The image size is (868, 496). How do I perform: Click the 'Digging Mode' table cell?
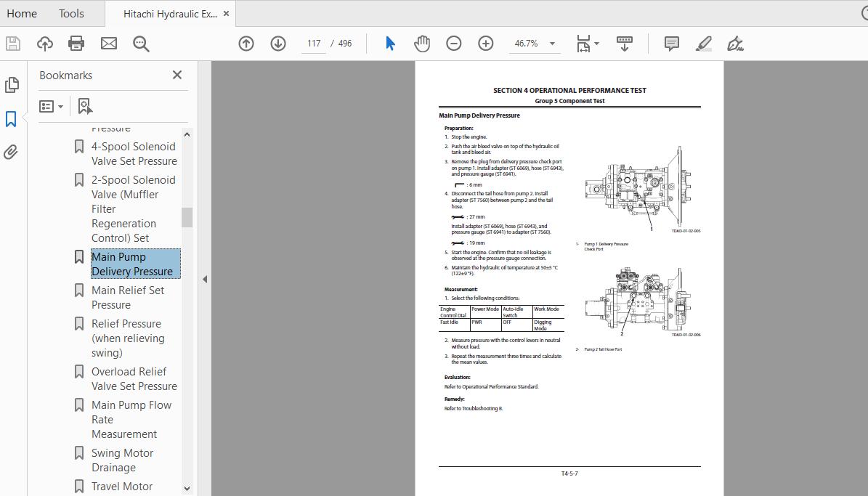[548, 325]
